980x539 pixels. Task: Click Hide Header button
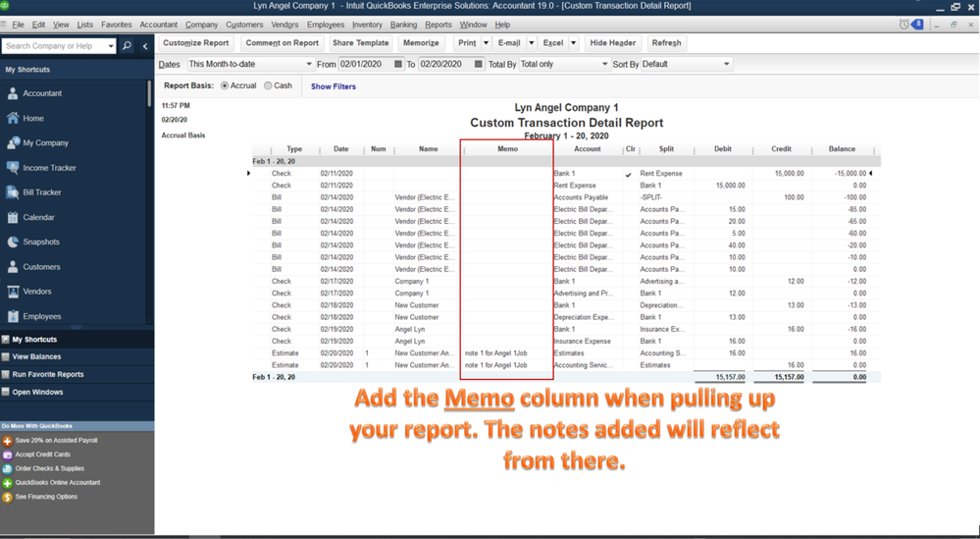coord(612,43)
